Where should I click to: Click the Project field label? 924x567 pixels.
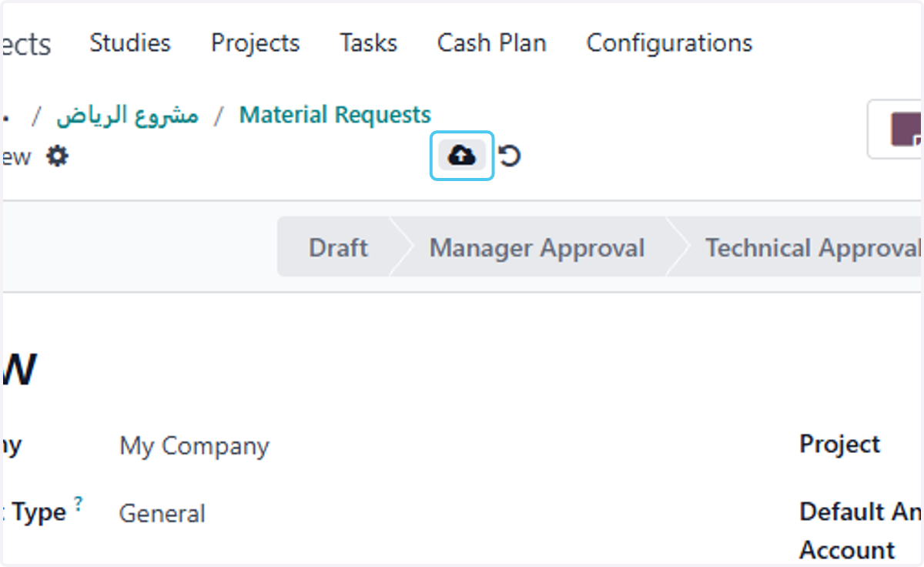840,445
